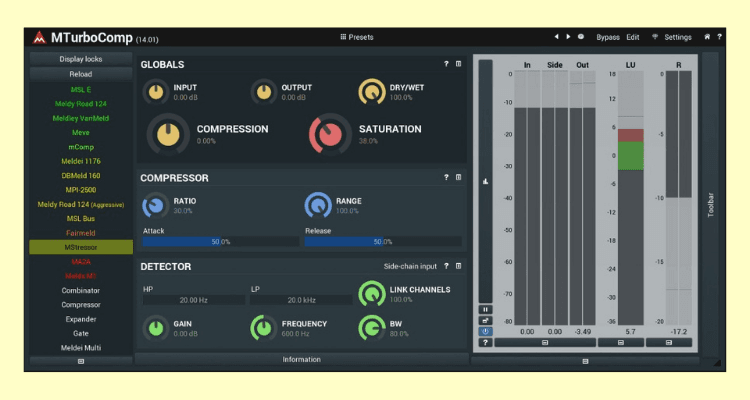This screenshot has width=750, height=400.
Task: Open help for COMPRESSOR section
Action: pyautogui.click(x=446, y=177)
